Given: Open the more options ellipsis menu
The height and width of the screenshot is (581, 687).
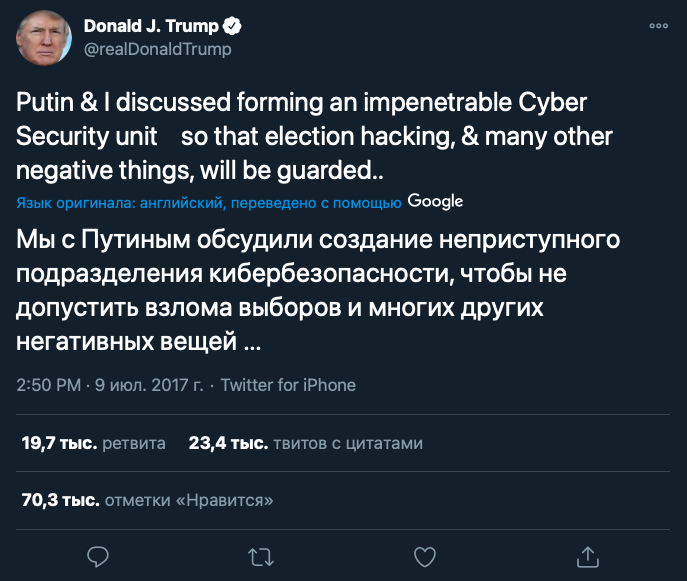Looking at the screenshot, I should click(x=658, y=26).
